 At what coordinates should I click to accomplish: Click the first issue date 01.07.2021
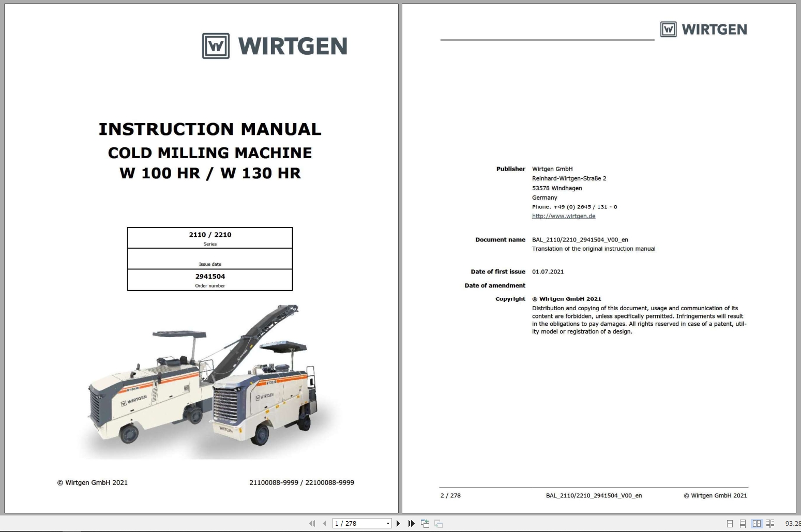[548, 272]
